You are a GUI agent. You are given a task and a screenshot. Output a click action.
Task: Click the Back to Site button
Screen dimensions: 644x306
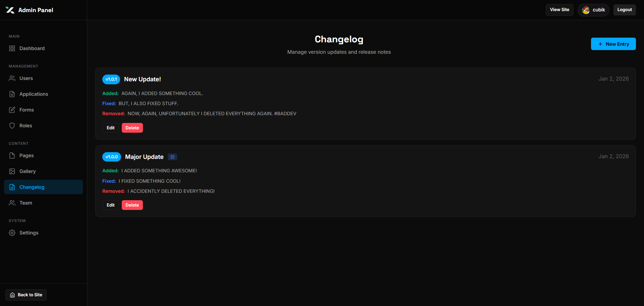[x=26, y=295]
